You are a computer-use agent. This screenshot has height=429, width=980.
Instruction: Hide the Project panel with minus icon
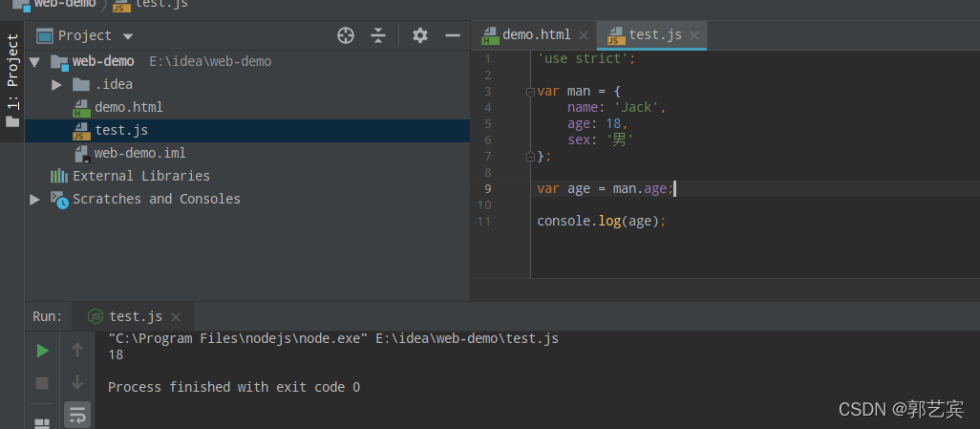pos(453,35)
